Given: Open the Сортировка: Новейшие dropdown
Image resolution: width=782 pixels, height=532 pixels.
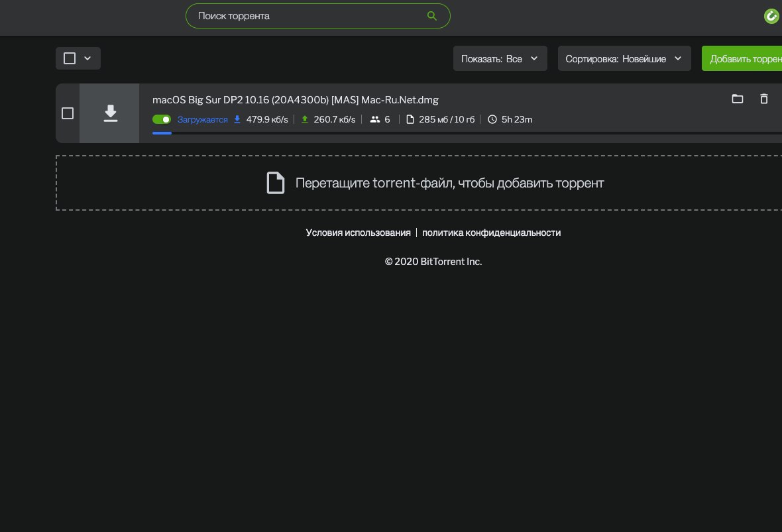Looking at the screenshot, I should pyautogui.click(x=624, y=58).
